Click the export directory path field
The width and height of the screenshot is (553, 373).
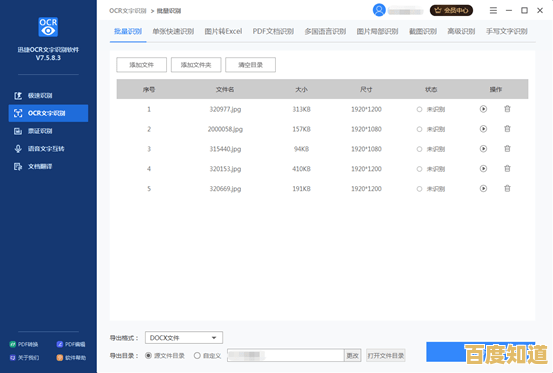[286, 355]
